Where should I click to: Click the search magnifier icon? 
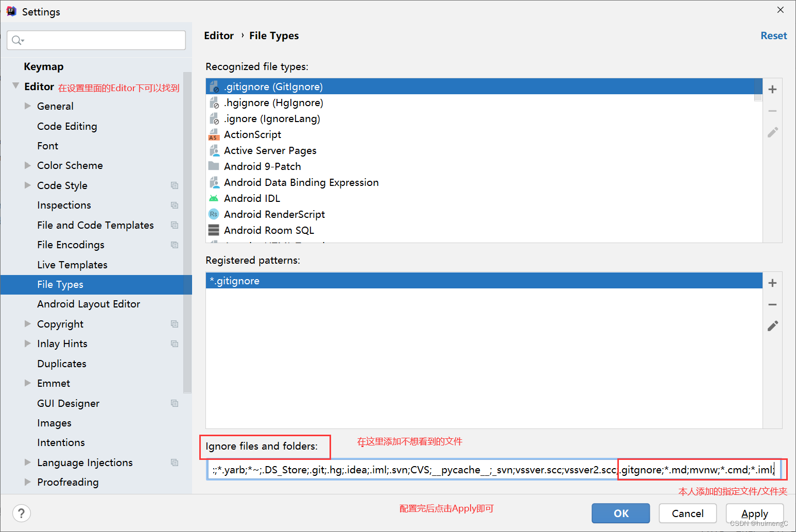pos(17,40)
